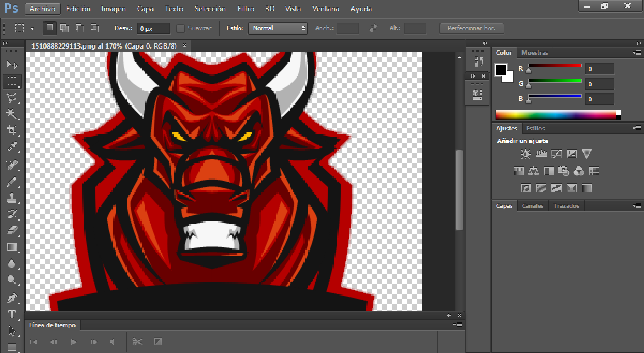This screenshot has width=644, height=353.
Task: Open the Color panel options menu
Action: [x=637, y=53]
